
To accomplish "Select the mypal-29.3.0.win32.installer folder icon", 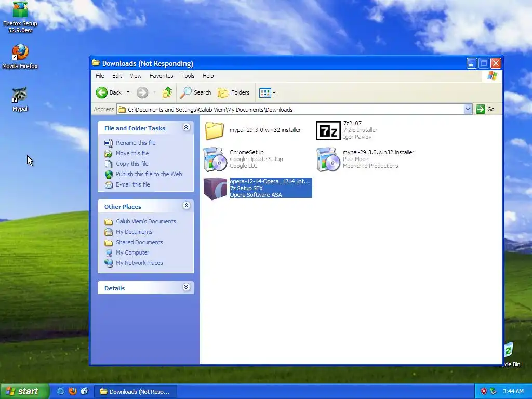I will (215, 130).
